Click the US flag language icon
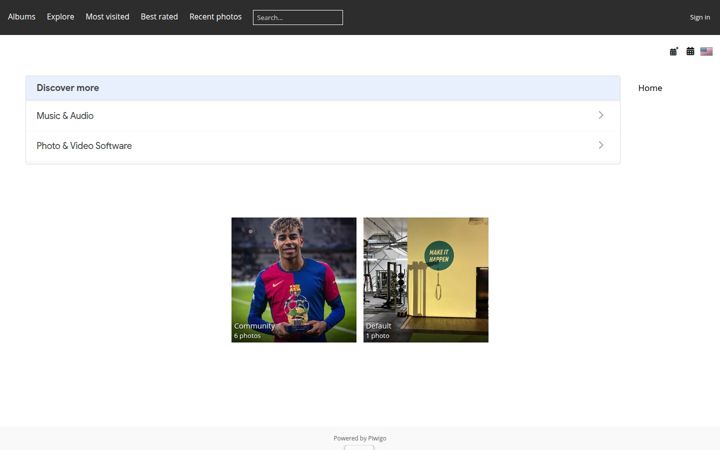Viewport: 720px width, 450px height. [706, 51]
